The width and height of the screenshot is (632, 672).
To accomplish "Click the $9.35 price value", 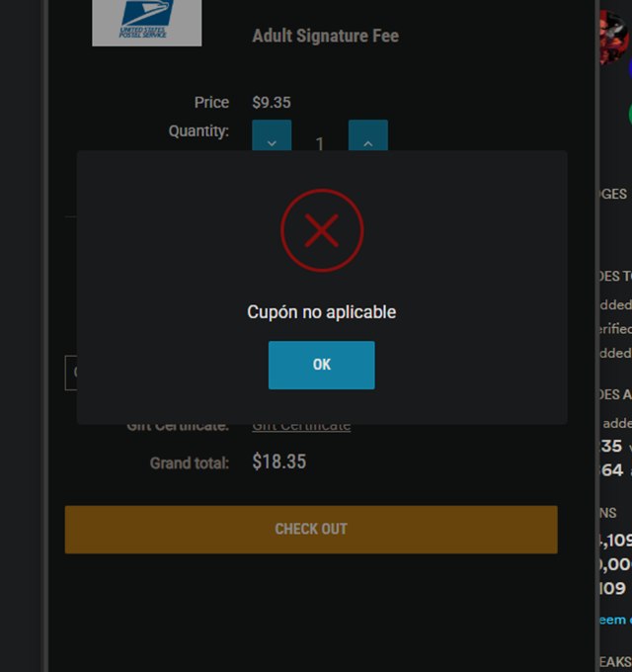I will point(272,103).
